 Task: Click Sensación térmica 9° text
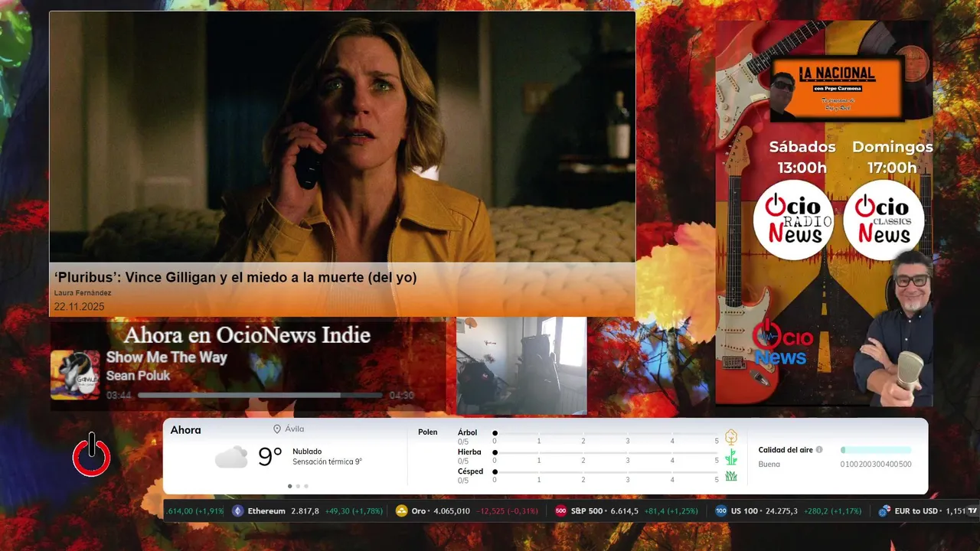point(328,462)
